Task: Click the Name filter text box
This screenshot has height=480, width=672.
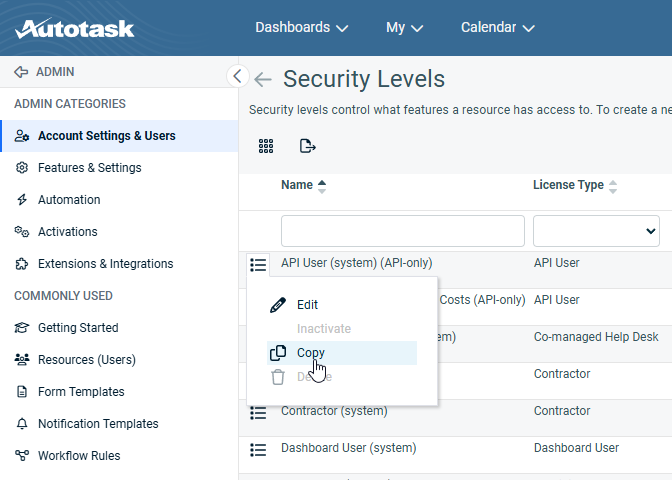Action: [403, 231]
